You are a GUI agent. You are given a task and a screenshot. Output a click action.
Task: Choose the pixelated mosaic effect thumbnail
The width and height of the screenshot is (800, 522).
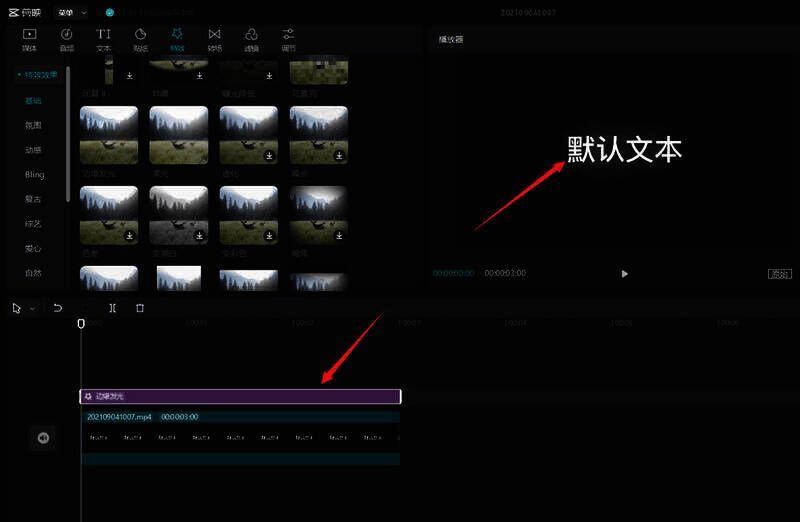(318, 72)
